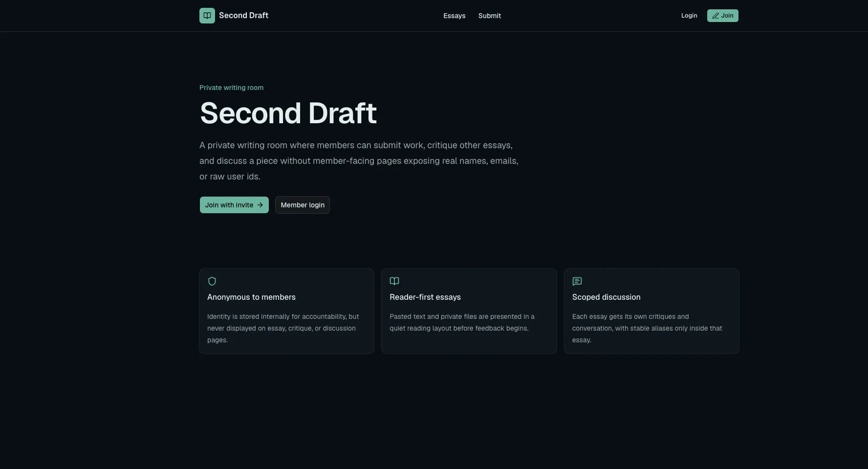Click the 'Pasted text and private files' description
The image size is (868, 469).
[x=462, y=322]
